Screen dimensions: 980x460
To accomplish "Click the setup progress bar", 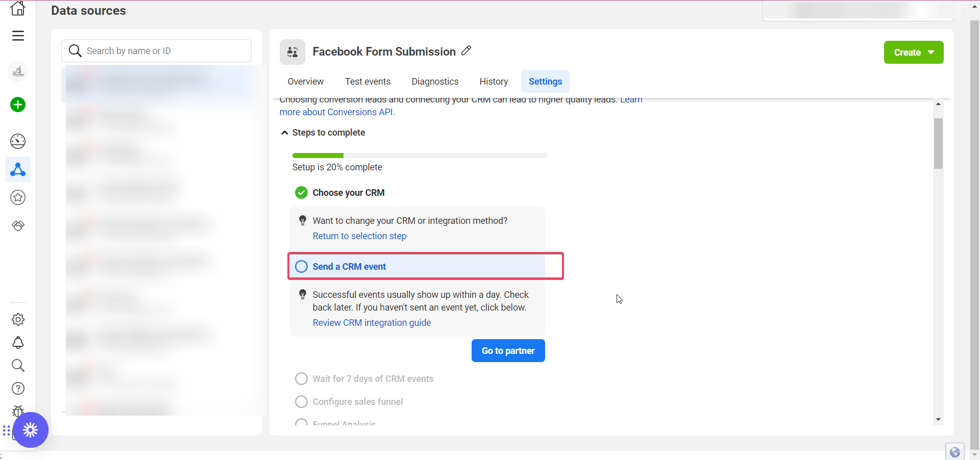I will 420,156.
